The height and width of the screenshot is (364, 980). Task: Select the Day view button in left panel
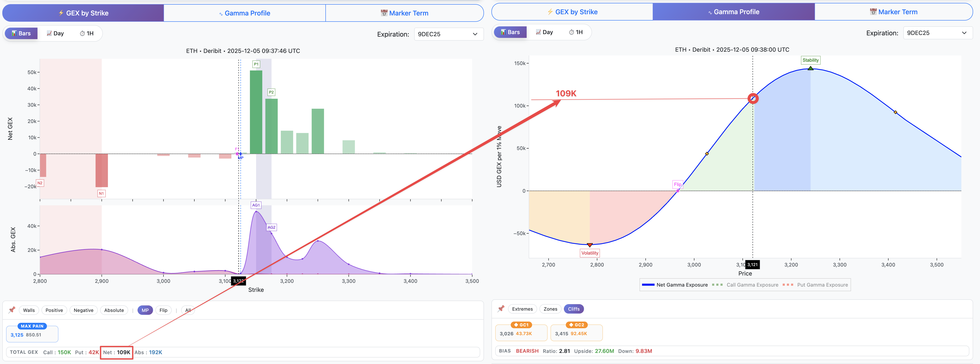coord(55,33)
